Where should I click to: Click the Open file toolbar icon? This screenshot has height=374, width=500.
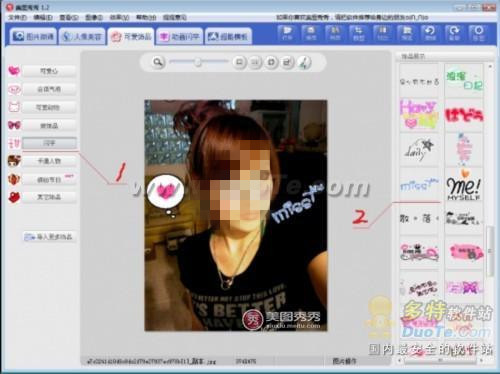[x=287, y=33]
